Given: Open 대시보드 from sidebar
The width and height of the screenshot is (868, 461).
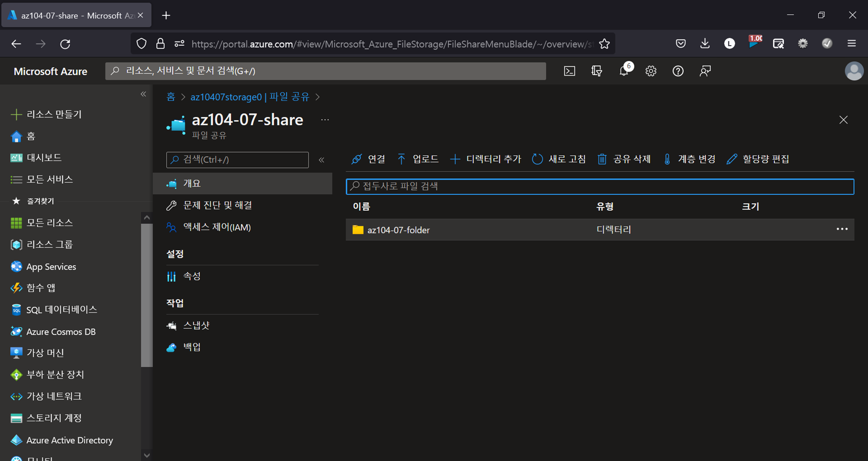Looking at the screenshot, I should click(x=36, y=158).
